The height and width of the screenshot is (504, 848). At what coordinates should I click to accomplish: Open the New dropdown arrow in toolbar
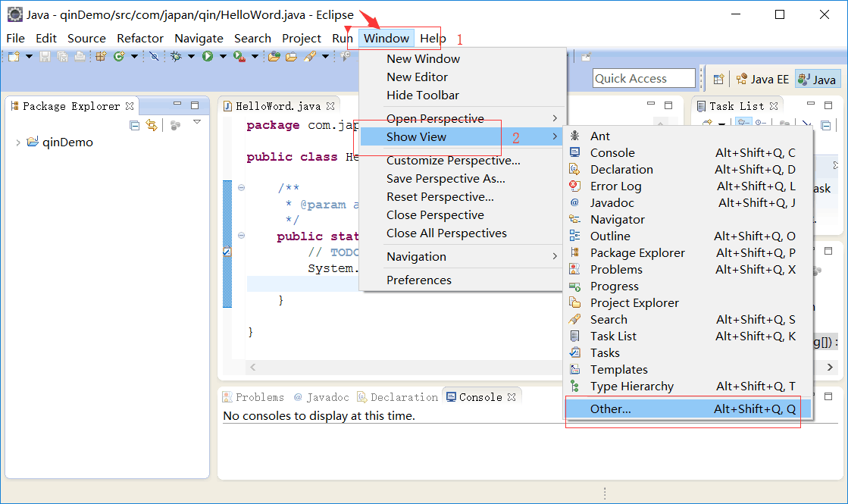(29, 56)
